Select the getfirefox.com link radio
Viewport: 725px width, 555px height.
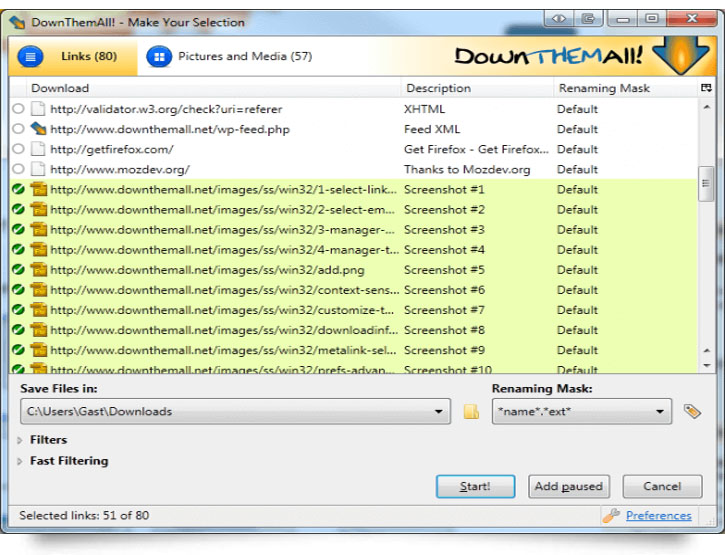click(18, 149)
